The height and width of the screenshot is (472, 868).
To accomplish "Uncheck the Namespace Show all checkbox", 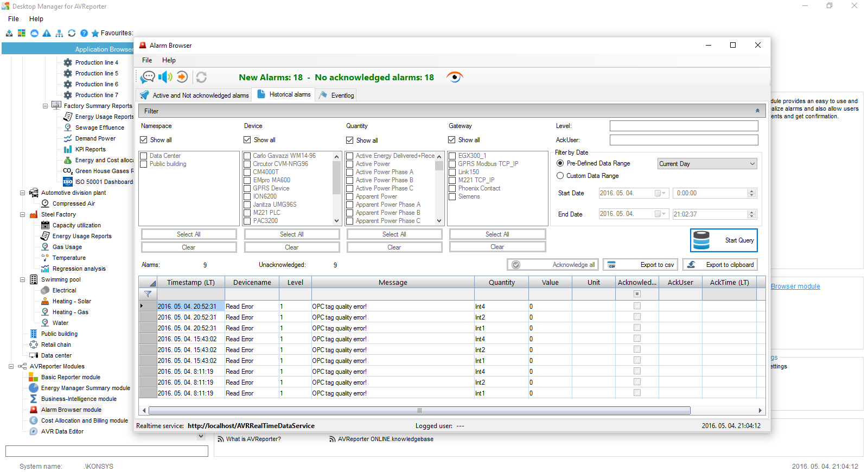I will click(144, 140).
